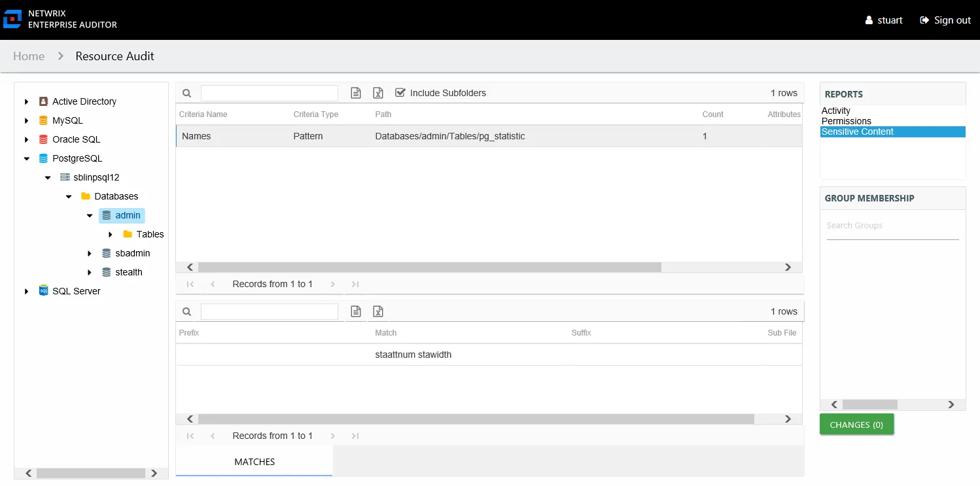980x486 pixels.
Task: Click the PostgreSQL database icon
Action: tap(43, 158)
